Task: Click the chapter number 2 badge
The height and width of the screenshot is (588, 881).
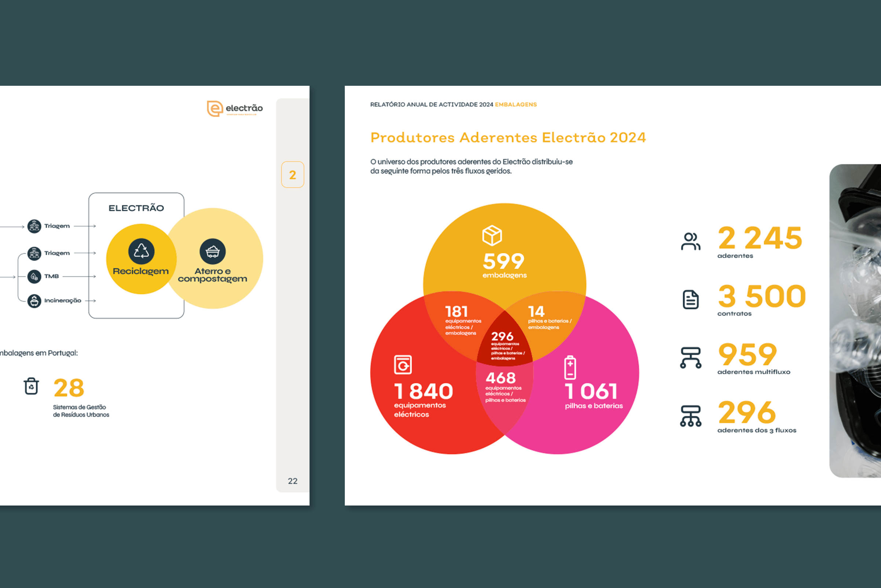Action: (x=292, y=175)
